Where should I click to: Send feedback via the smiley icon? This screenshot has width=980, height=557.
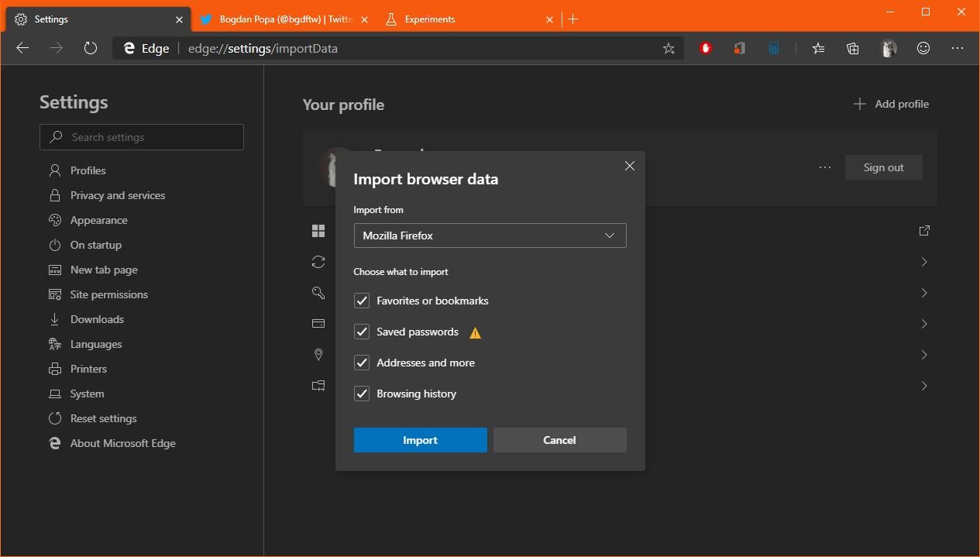923,48
